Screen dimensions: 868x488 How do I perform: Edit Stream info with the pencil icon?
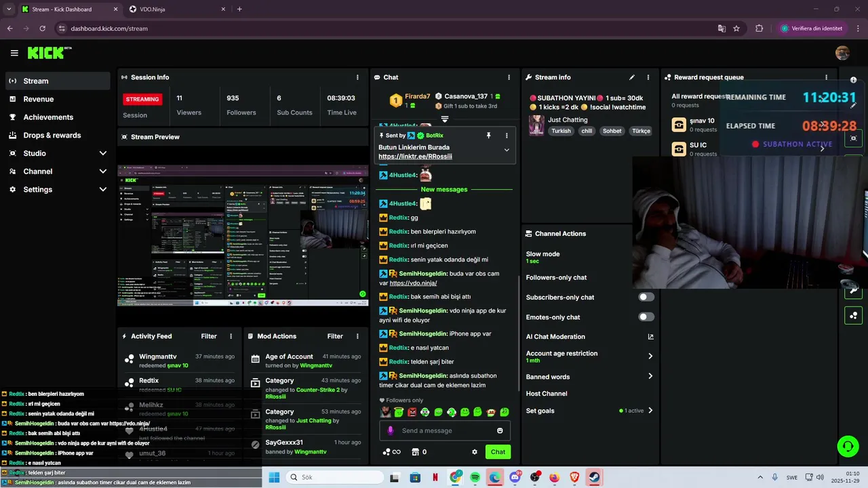632,77
